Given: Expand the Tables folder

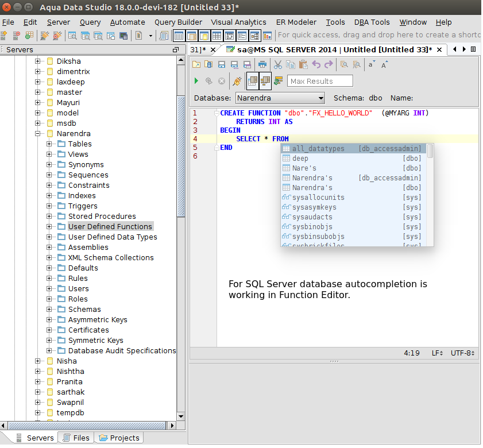Looking at the screenshot, I should (x=49, y=144).
